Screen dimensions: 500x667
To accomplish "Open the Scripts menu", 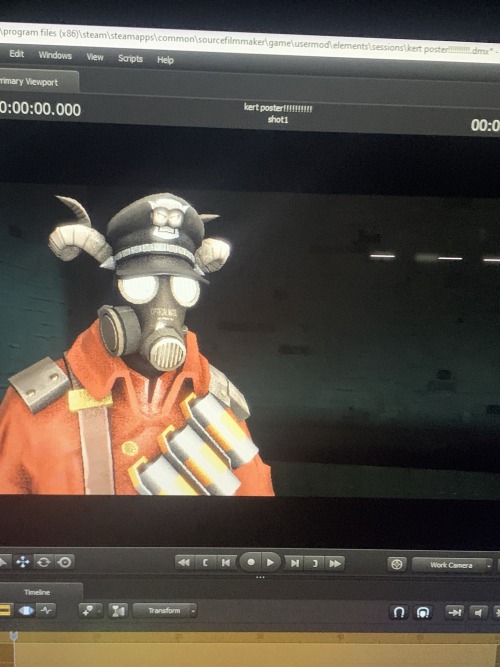I will (130, 58).
